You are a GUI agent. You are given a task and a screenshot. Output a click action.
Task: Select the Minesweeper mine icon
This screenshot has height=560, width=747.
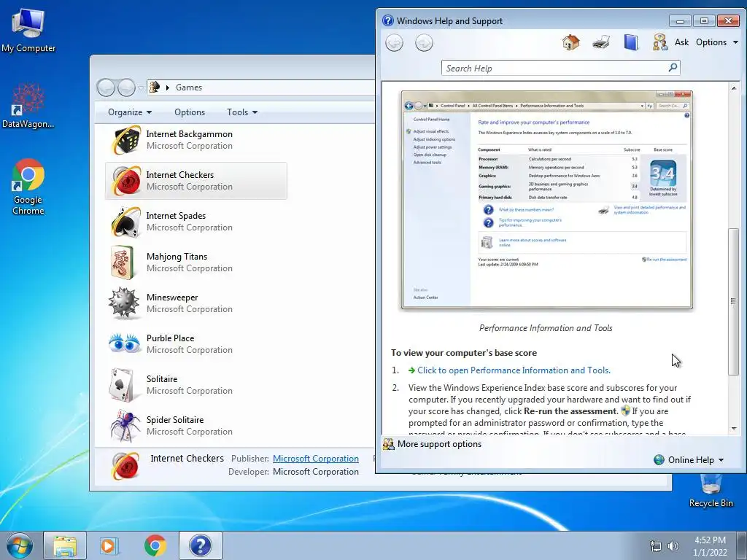(124, 303)
